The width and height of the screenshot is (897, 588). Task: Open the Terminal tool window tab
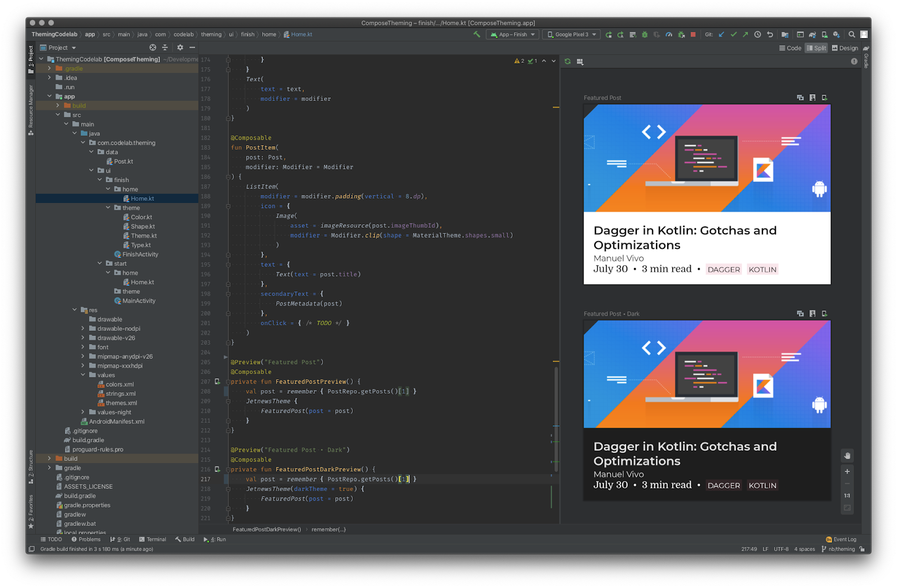pos(152,539)
